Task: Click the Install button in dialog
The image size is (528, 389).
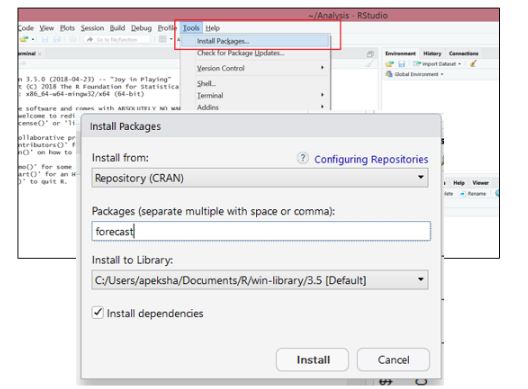Action: point(312,359)
